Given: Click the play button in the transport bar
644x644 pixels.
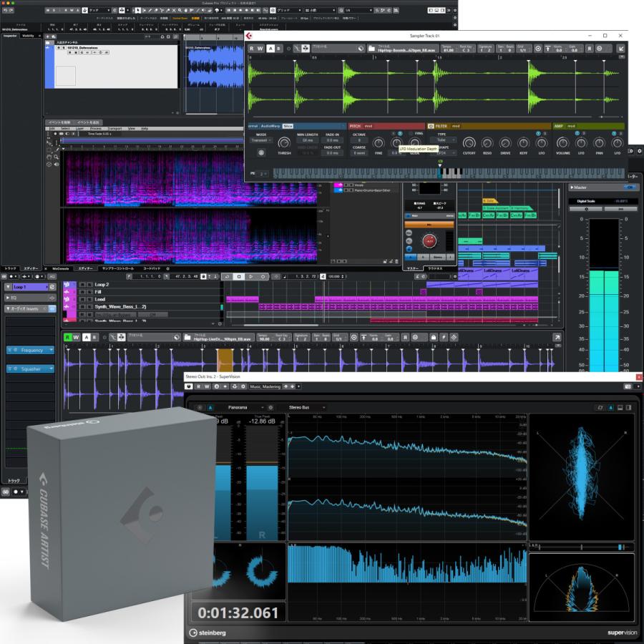Looking at the screenshot, I should pyautogui.click(x=251, y=276).
